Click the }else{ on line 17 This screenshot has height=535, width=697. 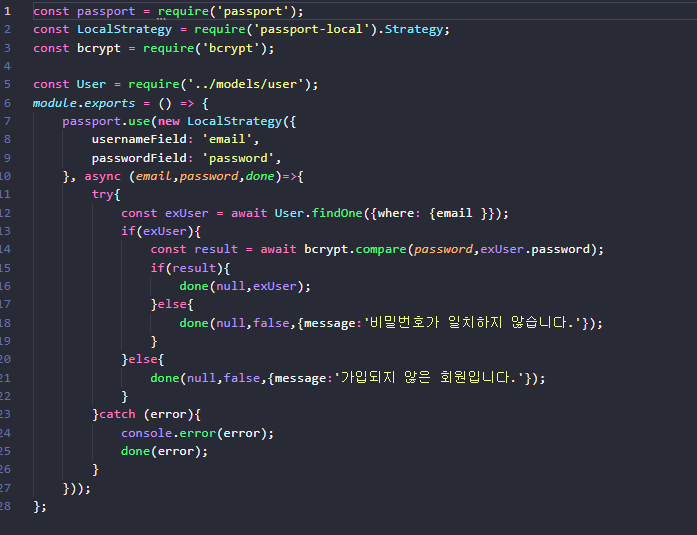tap(172, 304)
